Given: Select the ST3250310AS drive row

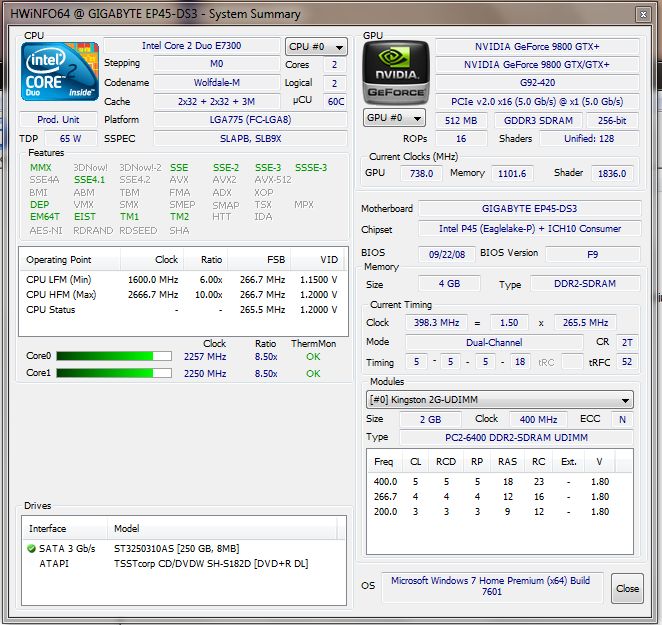Looking at the screenshot, I should click(x=183, y=549).
